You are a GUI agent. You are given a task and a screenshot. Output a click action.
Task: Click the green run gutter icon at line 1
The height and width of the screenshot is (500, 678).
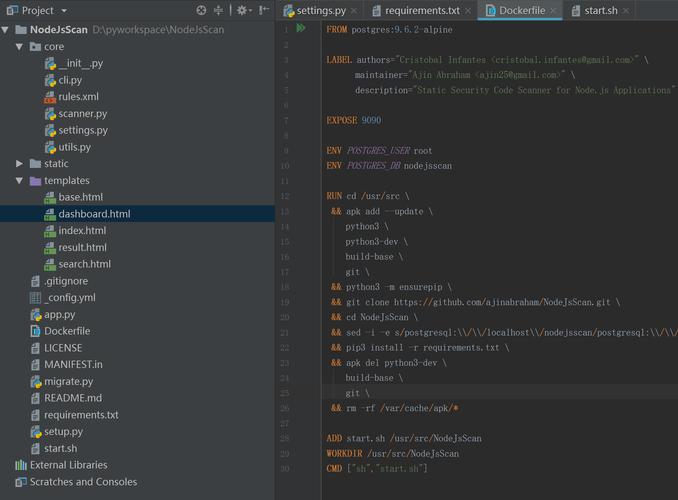pos(301,29)
